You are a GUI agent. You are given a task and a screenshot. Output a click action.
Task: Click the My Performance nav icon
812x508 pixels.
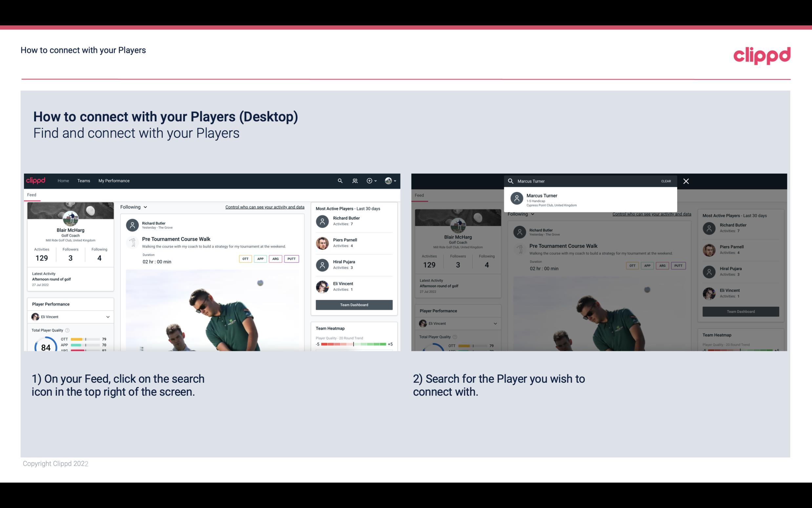pos(114,181)
